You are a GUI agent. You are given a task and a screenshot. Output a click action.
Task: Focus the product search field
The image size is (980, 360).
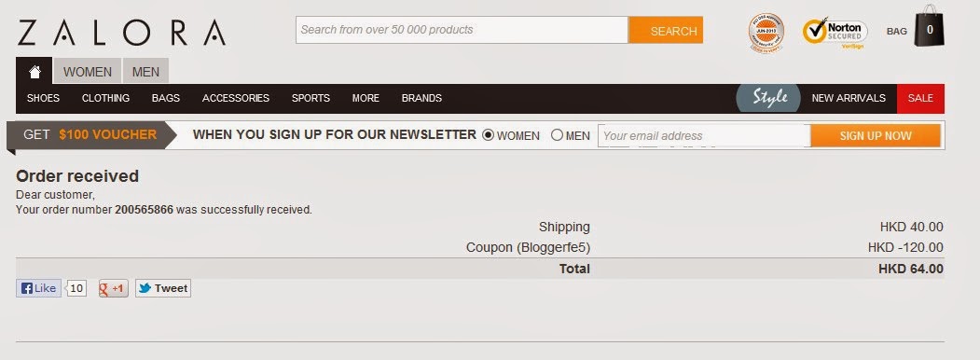[462, 30]
